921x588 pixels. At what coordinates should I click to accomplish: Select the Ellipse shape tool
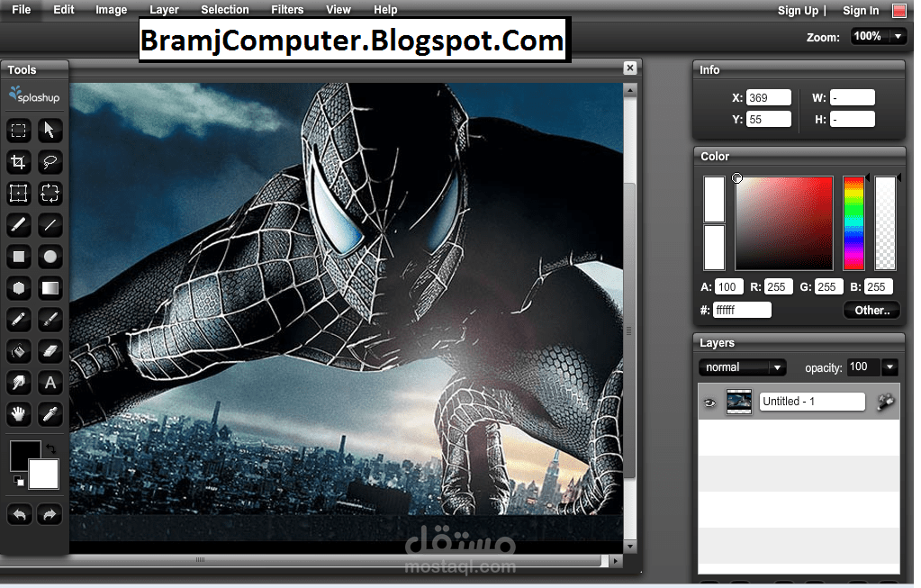[x=50, y=256]
